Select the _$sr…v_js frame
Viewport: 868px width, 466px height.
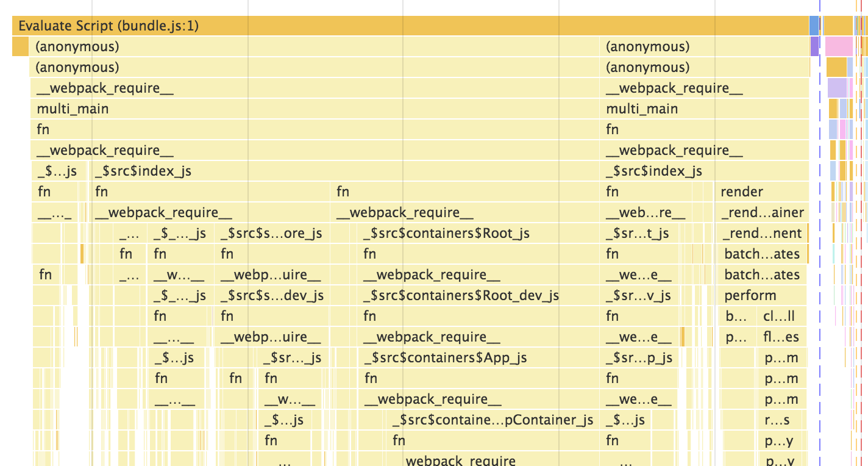(639, 296)
